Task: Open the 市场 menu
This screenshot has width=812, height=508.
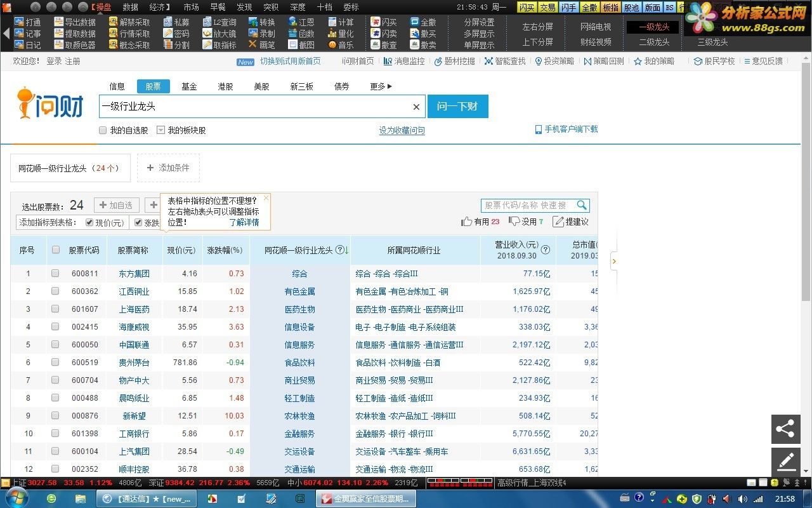Action: 191,7
